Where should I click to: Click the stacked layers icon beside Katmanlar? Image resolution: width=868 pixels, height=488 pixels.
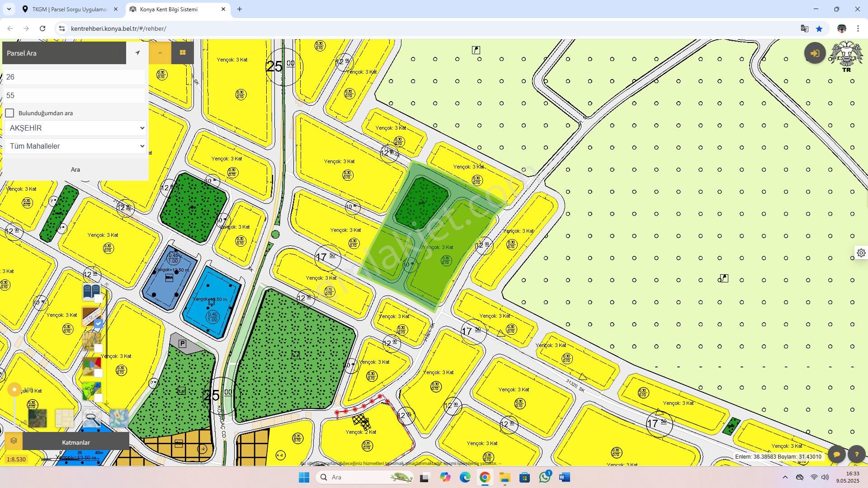pos(14,441)
